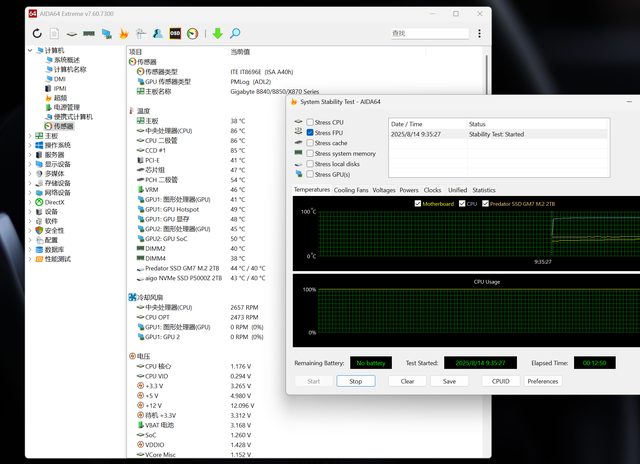
Task: Open the three-dot menu in AIDA64 toolbar
Action: [x=479, y=33]
